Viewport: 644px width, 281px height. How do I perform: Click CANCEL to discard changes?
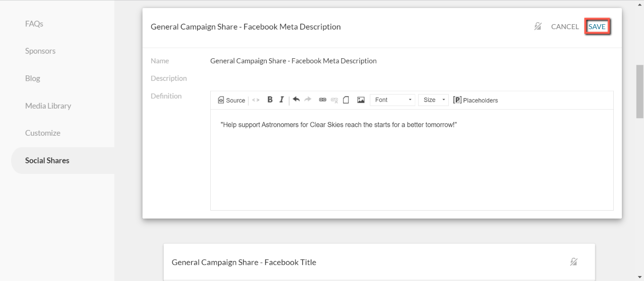click(565, 27)
